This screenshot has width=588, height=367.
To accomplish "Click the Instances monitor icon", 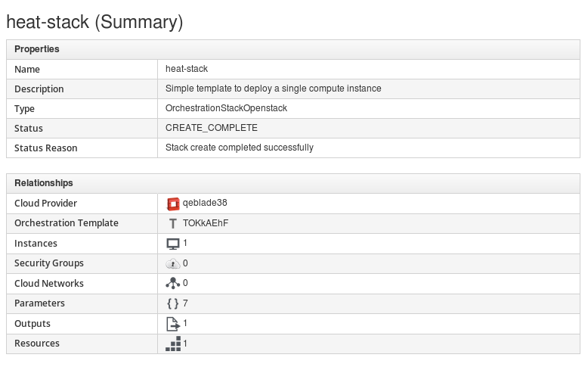I will click(x=173, y=244).
